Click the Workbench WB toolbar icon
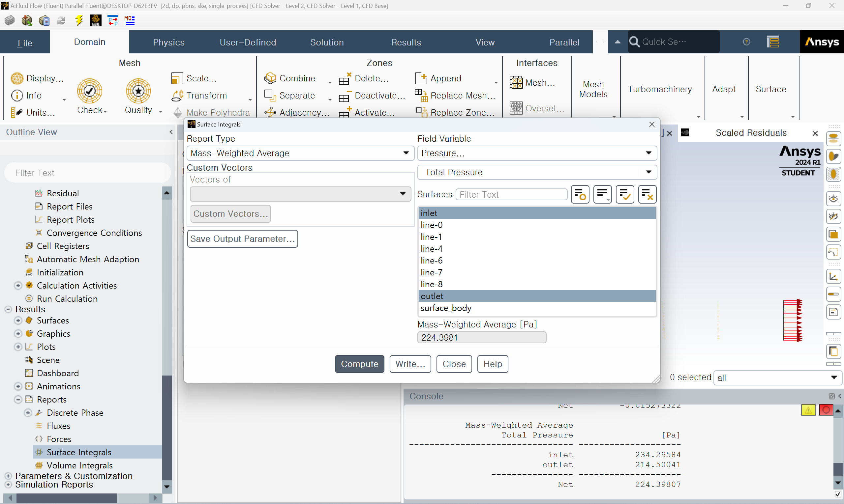Screen dimensions: 844x504 tap(95, 20)
